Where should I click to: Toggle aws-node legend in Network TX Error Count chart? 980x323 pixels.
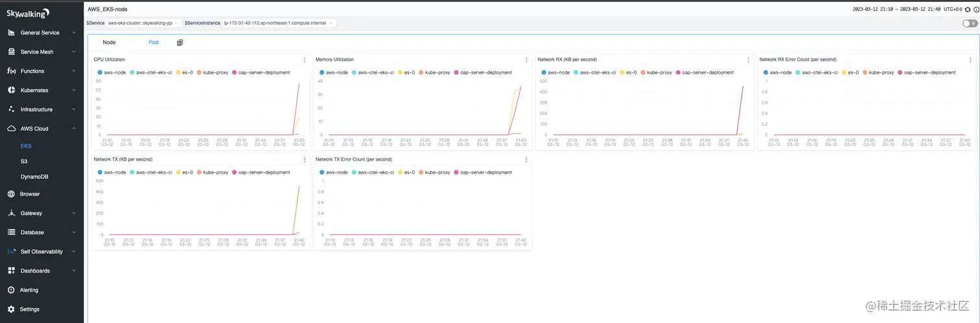pos(332,172)
